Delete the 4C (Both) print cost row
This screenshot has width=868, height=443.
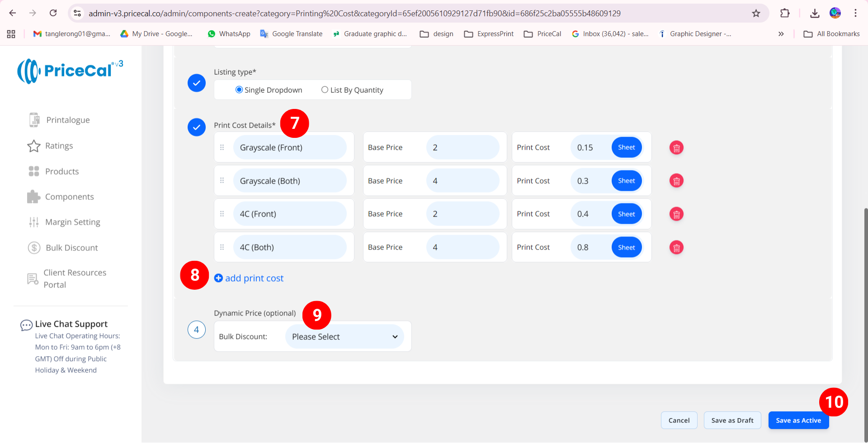(x=676, y=248)
